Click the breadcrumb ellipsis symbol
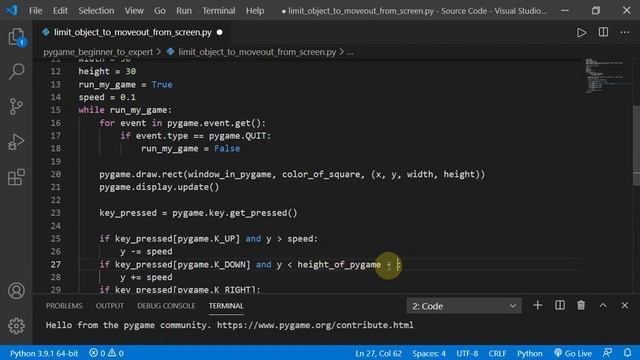Image resolution: width=640 pixels, height=360 pixels. (350, 52)
